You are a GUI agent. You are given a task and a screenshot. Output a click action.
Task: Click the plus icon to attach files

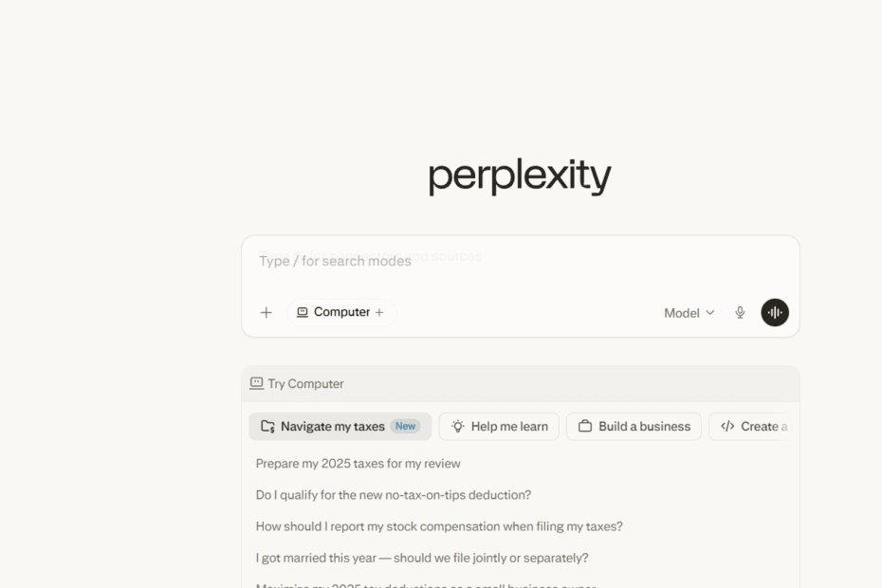[266, 312]
